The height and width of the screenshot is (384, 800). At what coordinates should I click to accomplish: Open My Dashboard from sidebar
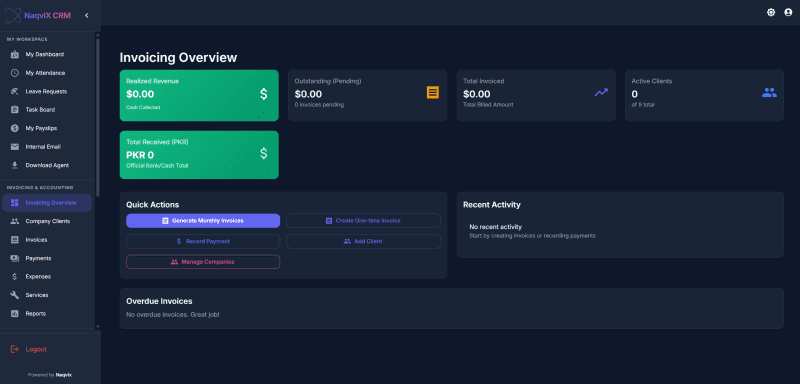pyautogui.click(x=47, y=54)
